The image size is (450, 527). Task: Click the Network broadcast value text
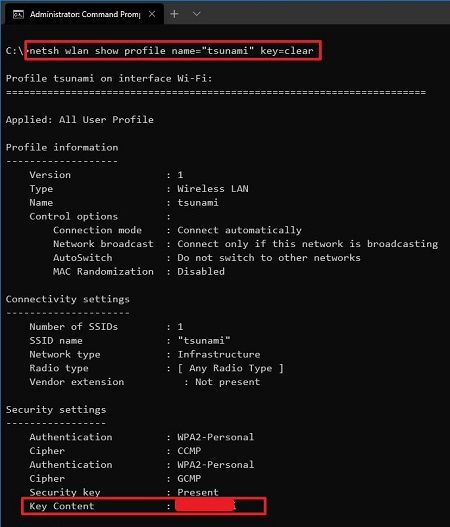(308, 244)
